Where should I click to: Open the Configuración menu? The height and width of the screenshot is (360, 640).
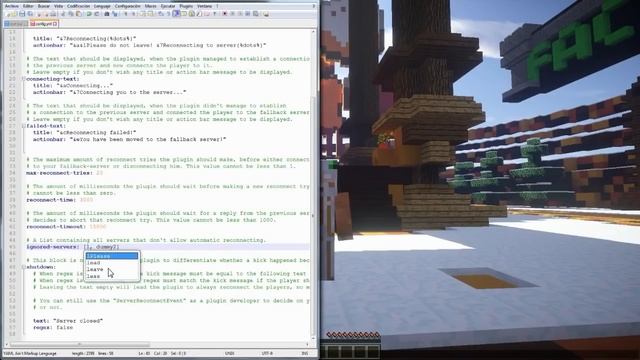click(127, 6)
